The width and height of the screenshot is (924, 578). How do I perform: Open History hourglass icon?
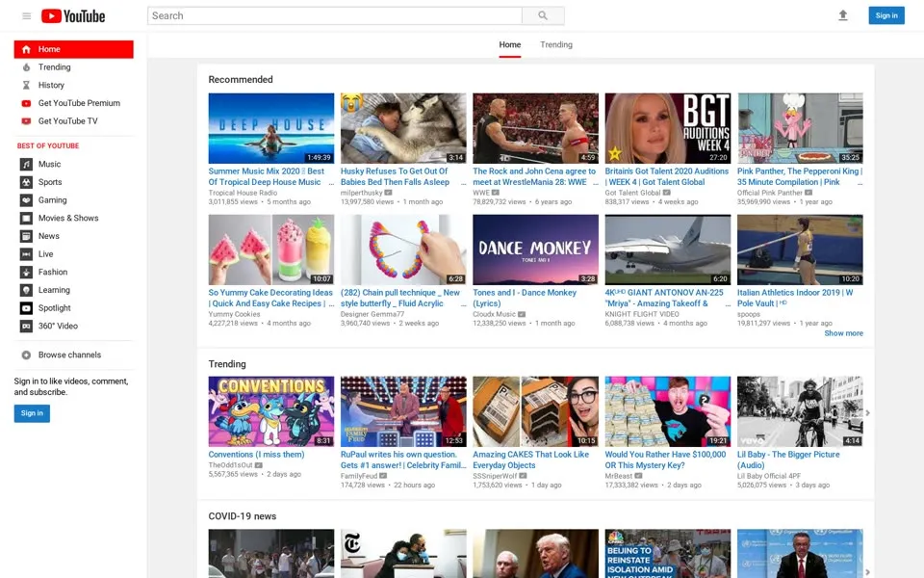click(x=26, y=85)
